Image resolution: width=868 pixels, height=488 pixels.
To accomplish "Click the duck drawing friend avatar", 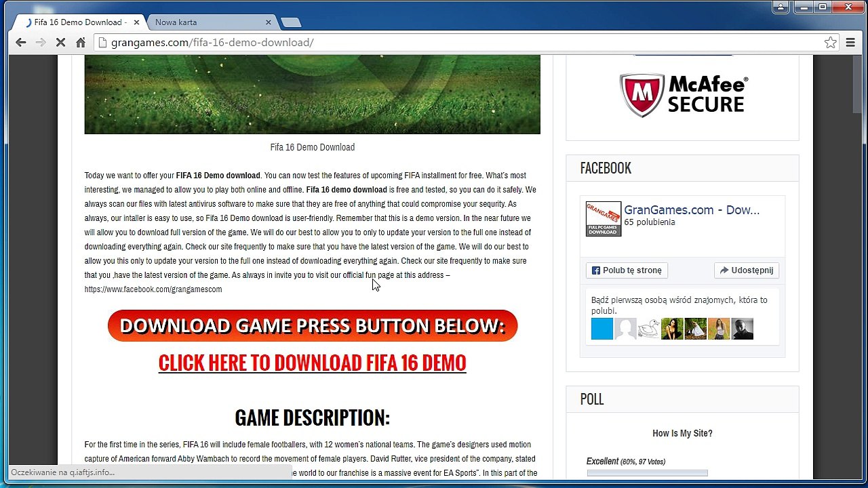I will [x=649, y=329].
